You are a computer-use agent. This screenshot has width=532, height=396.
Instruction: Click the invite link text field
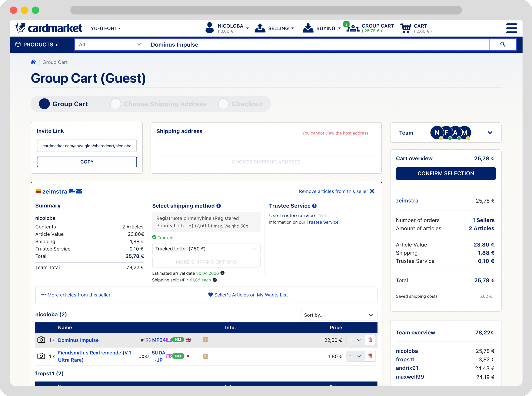coord(87,146)
